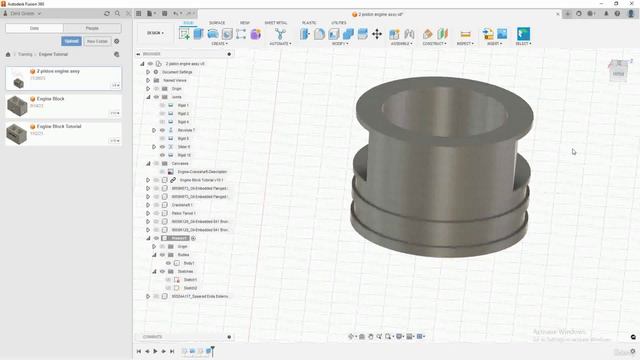
Task: Select the Measure inspect tool
Action: (465, 34)
